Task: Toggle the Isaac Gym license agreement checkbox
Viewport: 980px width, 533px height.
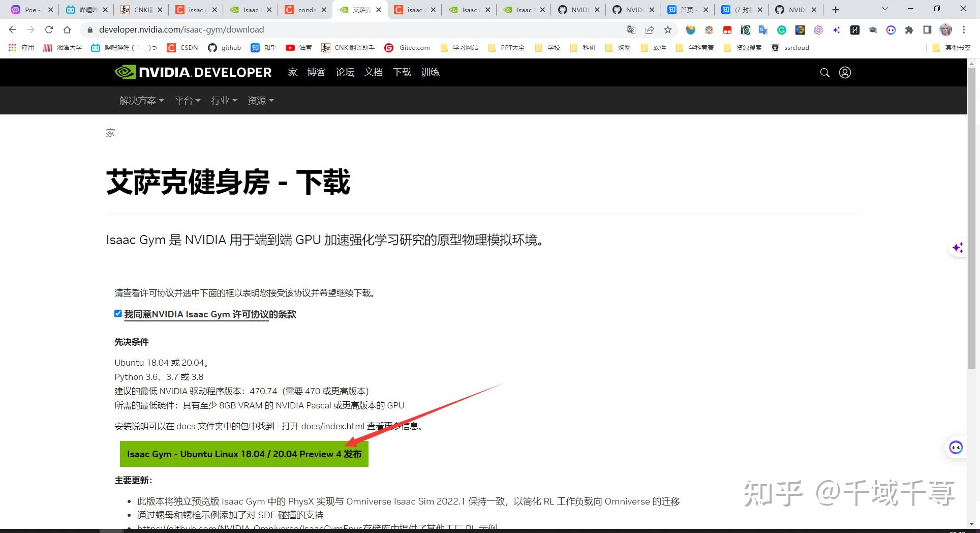Action: click(x=118, y=314)
